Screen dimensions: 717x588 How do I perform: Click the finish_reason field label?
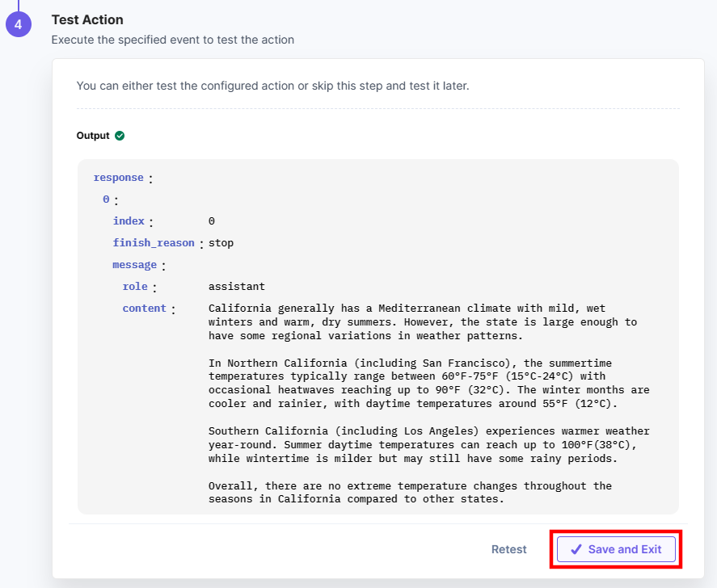[154, 241]
